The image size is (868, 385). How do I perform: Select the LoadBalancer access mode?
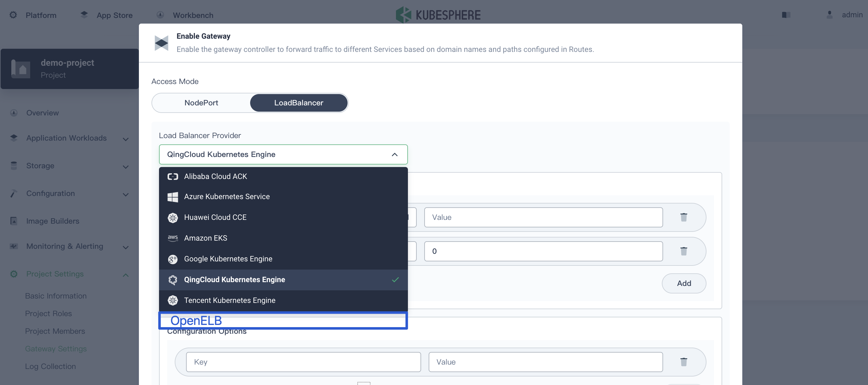(x=298, y=103)
